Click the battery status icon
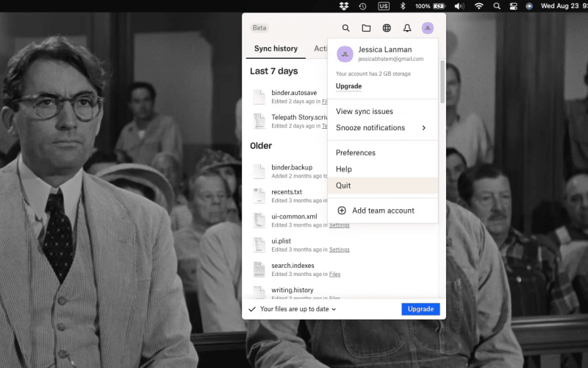 [x=439, y=6]
